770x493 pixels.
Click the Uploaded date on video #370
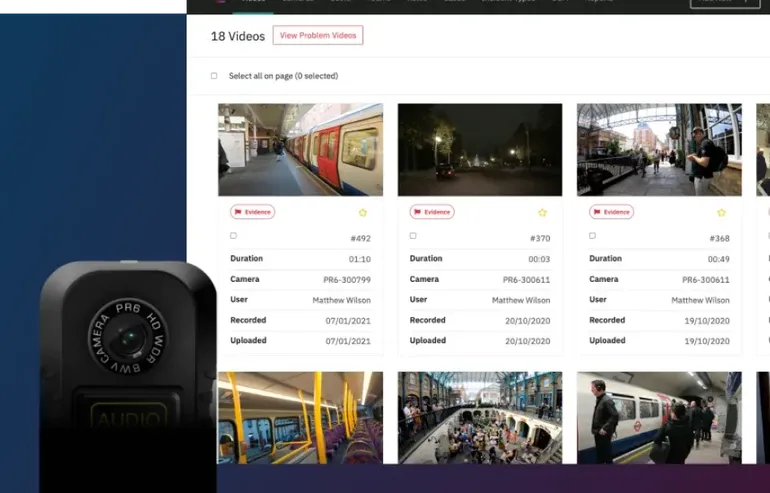[528, 341]
